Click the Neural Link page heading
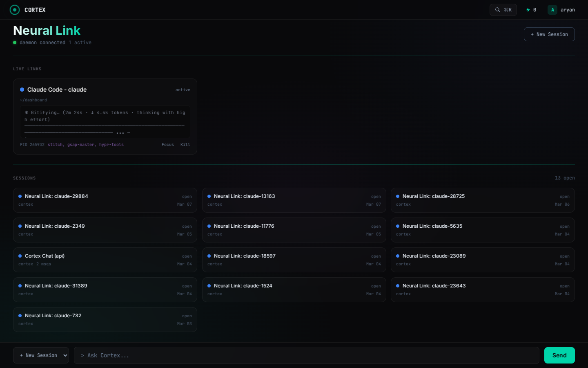This screenshot has width=588, height=368. (x=47, y=30)
